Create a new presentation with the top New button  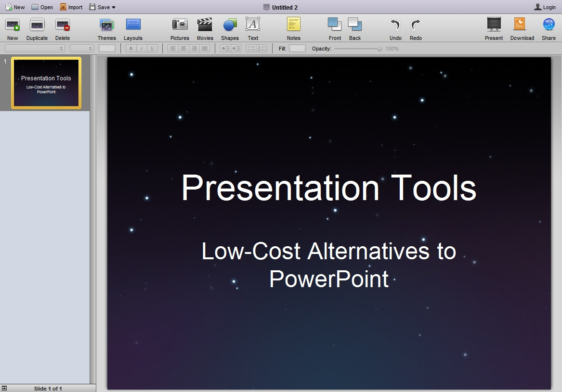[x=15, y=7]
